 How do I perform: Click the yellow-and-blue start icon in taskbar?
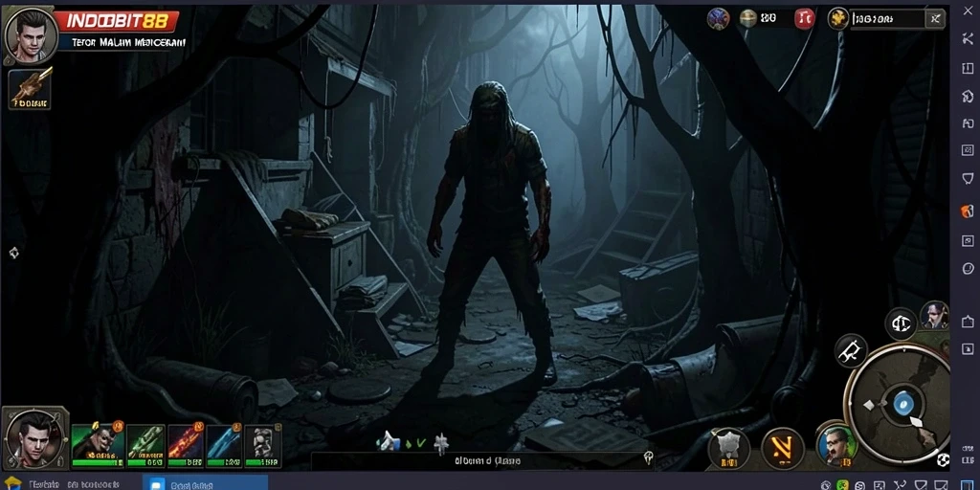click(12, 483)
